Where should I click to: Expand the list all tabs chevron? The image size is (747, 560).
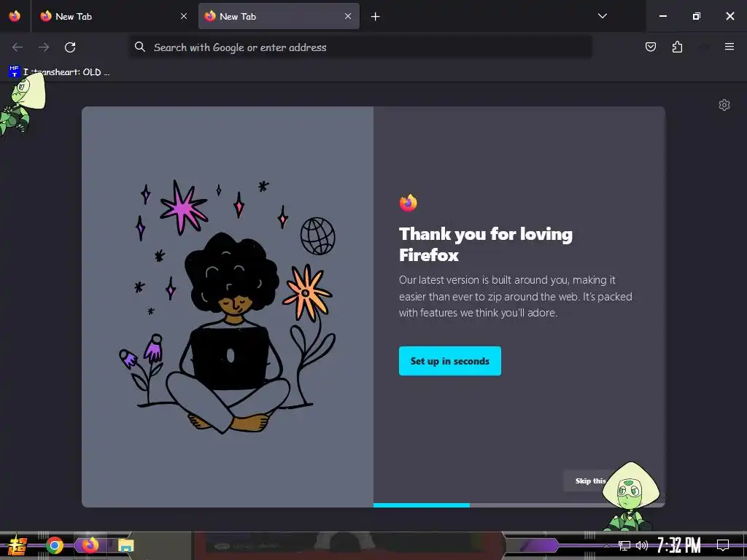602,16
